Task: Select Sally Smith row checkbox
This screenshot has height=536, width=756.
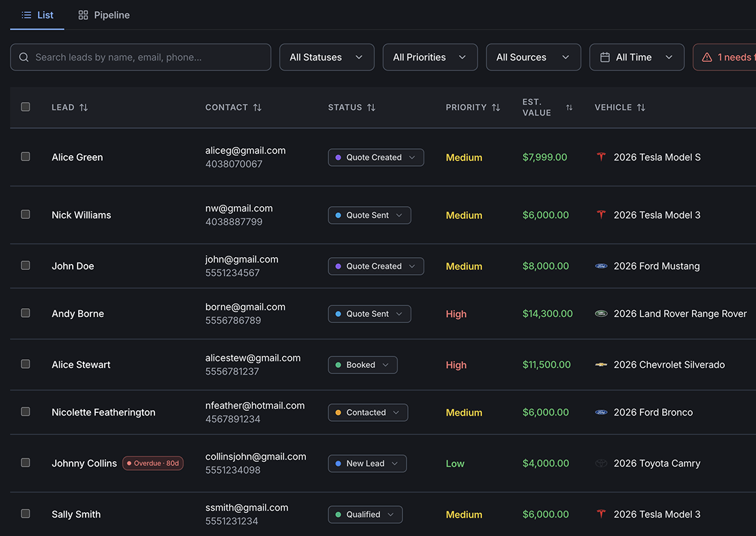Action: (26, 514)
